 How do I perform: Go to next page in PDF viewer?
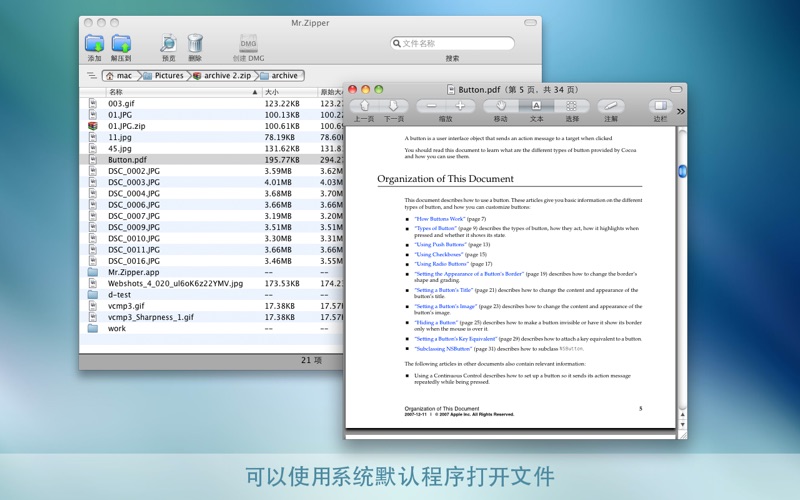pyautogui.click(x=394, y=106)
